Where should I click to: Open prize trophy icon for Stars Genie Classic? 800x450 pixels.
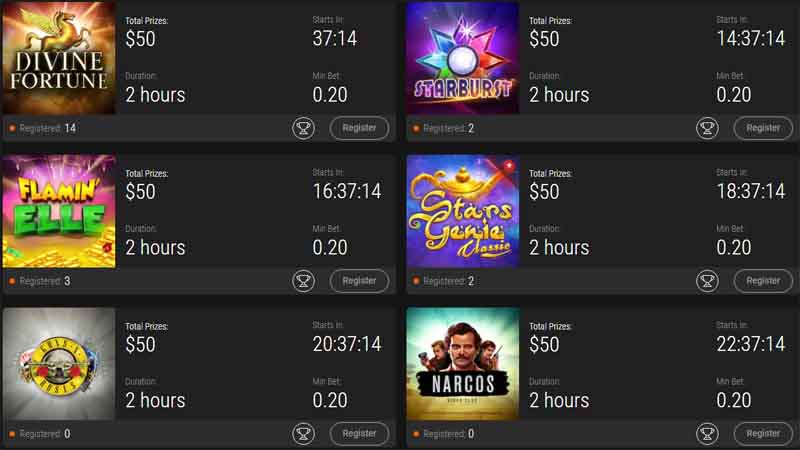[707, 281]
